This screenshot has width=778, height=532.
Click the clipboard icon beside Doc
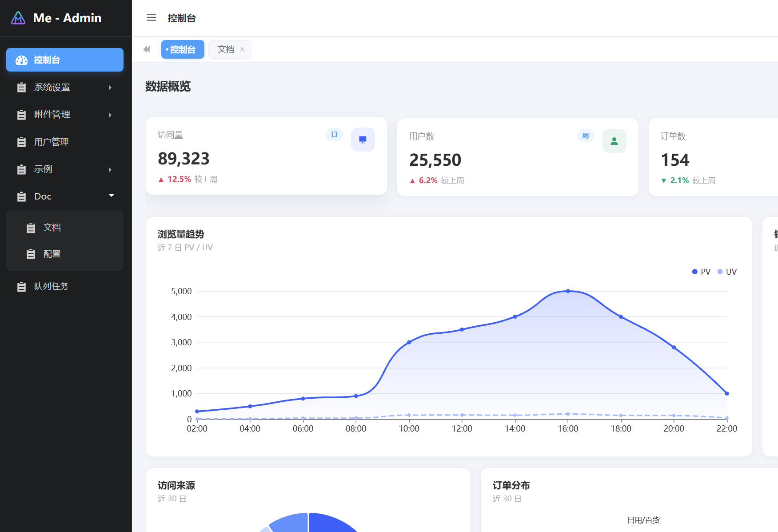pyautogui.click(x=21, y=196)
